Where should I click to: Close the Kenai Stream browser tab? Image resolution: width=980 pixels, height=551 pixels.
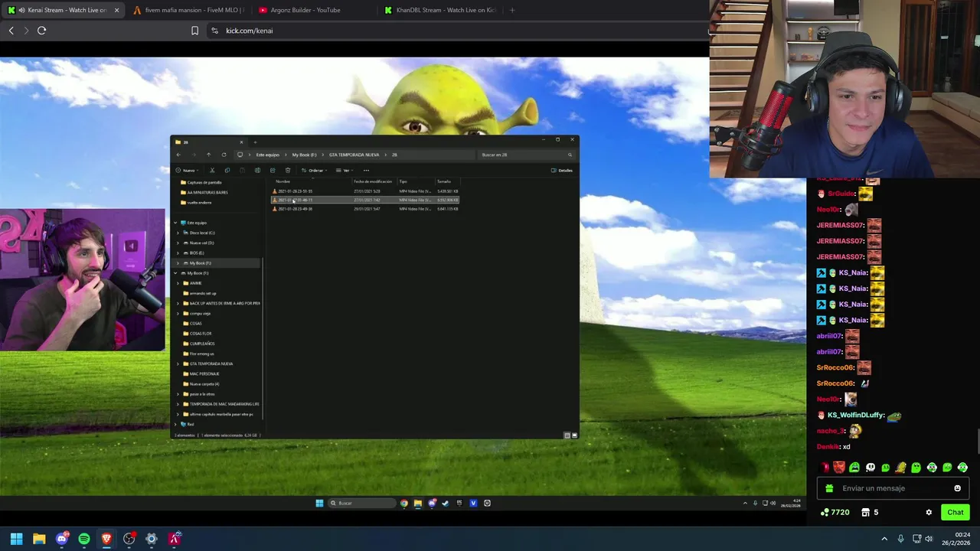coord(116,10)
